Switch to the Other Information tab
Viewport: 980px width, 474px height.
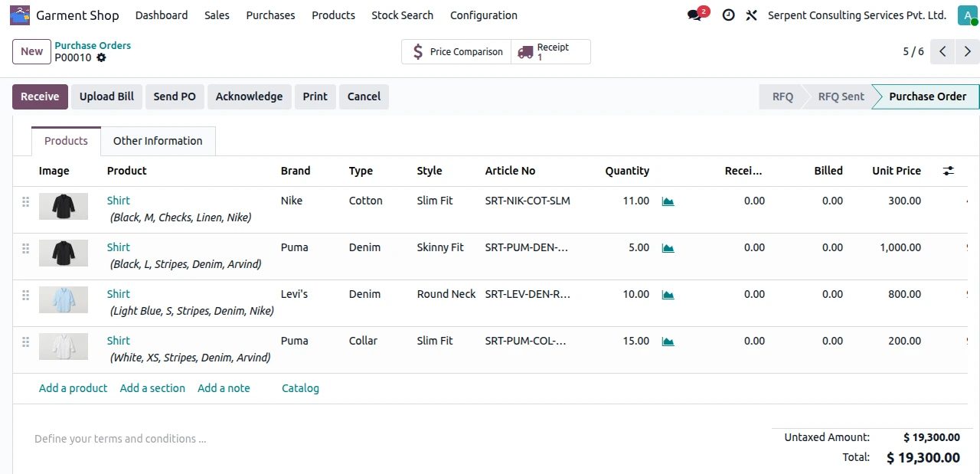[x=158, y=141]
